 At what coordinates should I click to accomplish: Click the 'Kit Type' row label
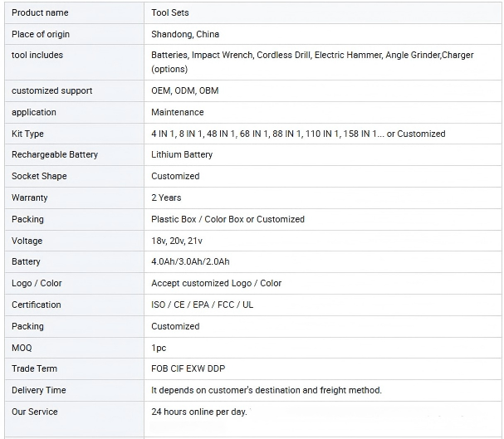[x=27, y=134]
